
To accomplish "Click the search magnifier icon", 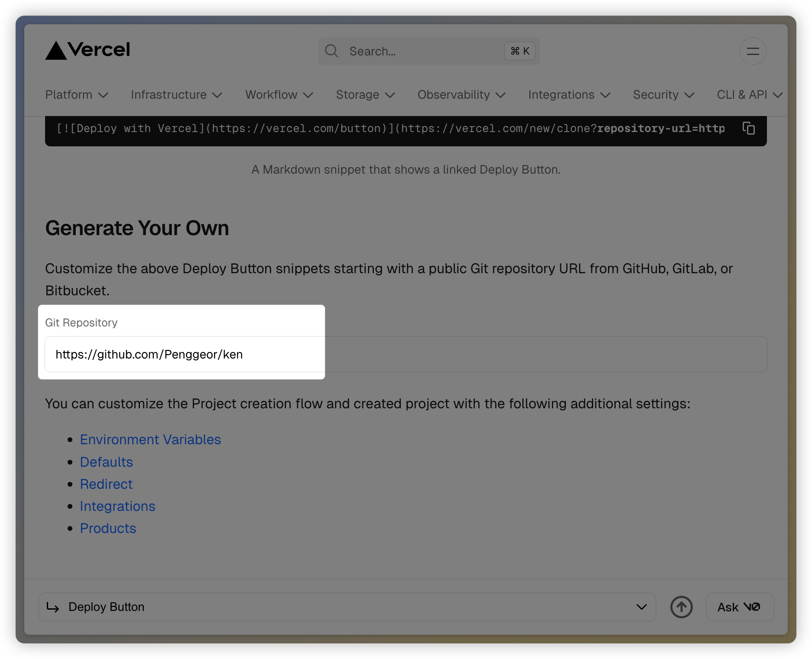I will pos(331,51).
